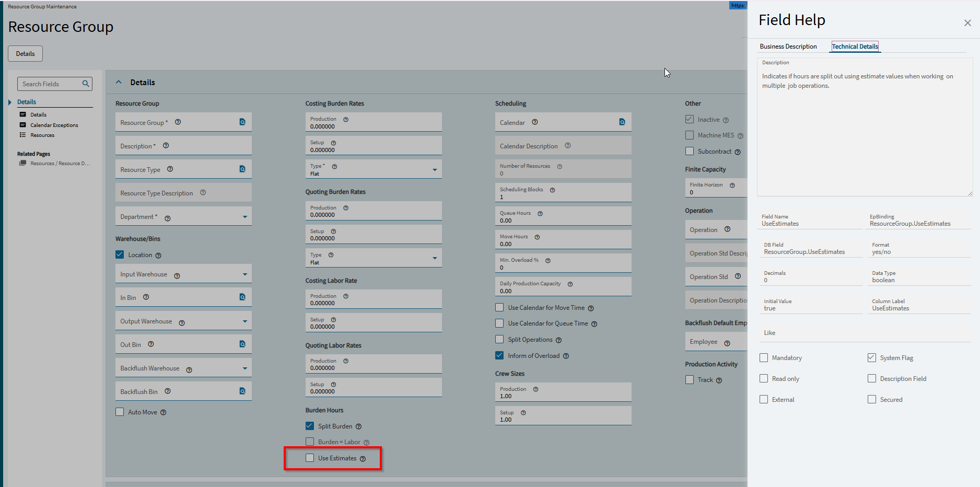Image resolution: width=980 pixels, height=487 pixels.
Task: Show field help for Auto Move
Action: tap(164, 412)
